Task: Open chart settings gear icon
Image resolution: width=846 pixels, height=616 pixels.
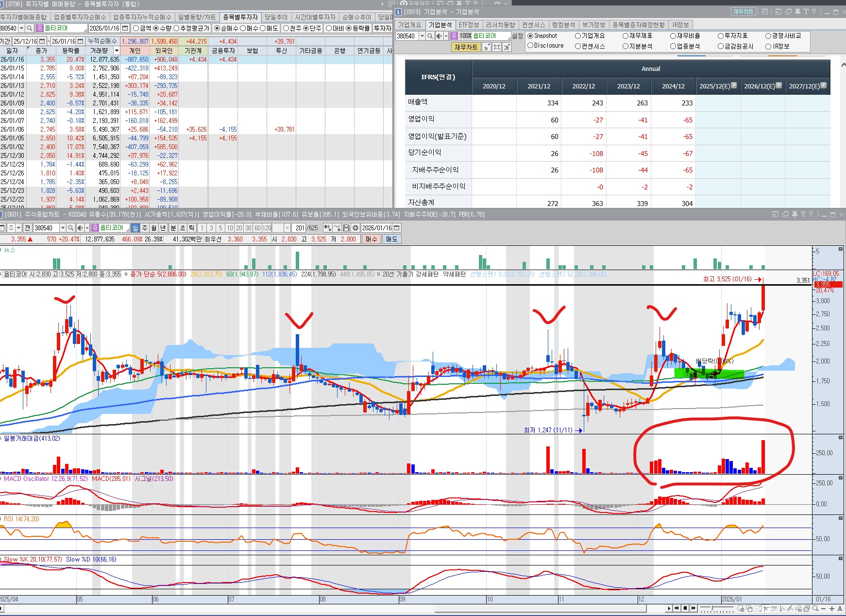Action: tap(355, 228)
